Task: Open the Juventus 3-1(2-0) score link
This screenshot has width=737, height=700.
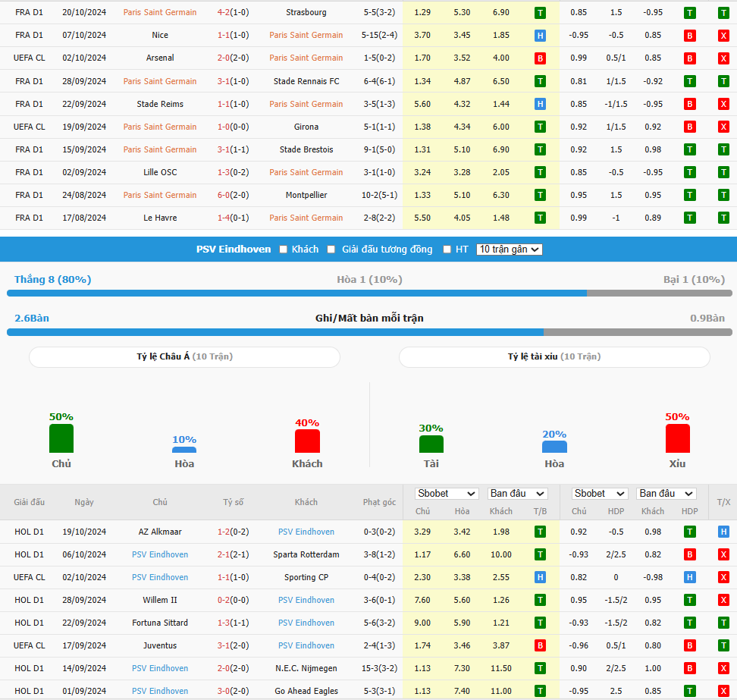Action: [233, 645]
